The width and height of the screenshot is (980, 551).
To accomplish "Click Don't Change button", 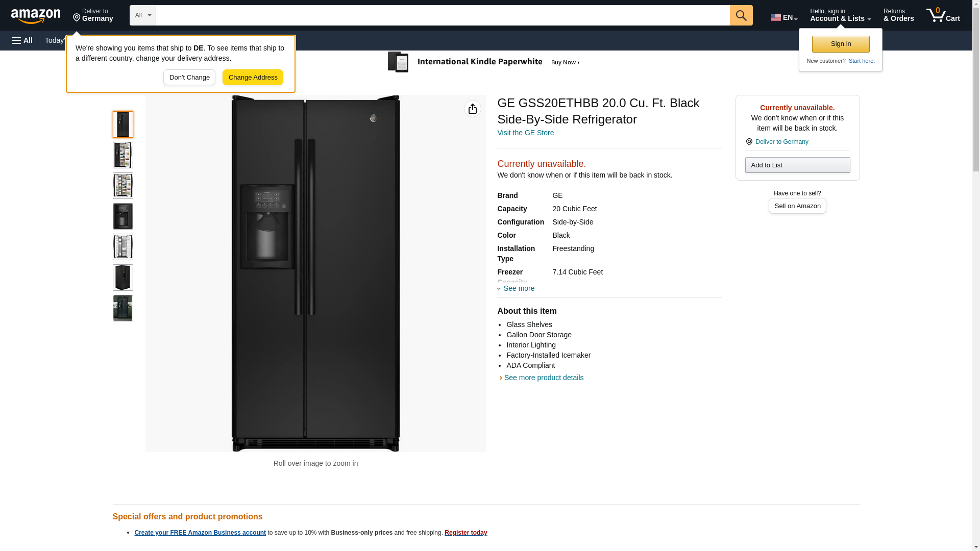I will tap(189, 78).
